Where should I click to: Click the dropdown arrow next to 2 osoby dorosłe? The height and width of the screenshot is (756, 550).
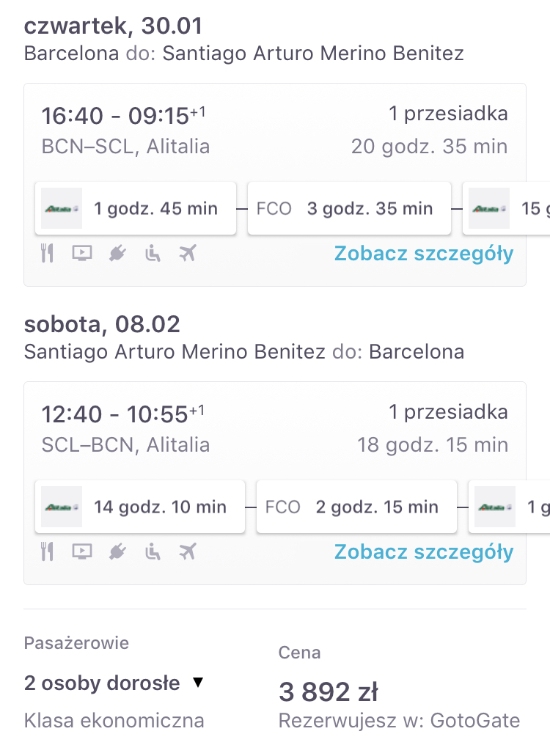(198, 682)
